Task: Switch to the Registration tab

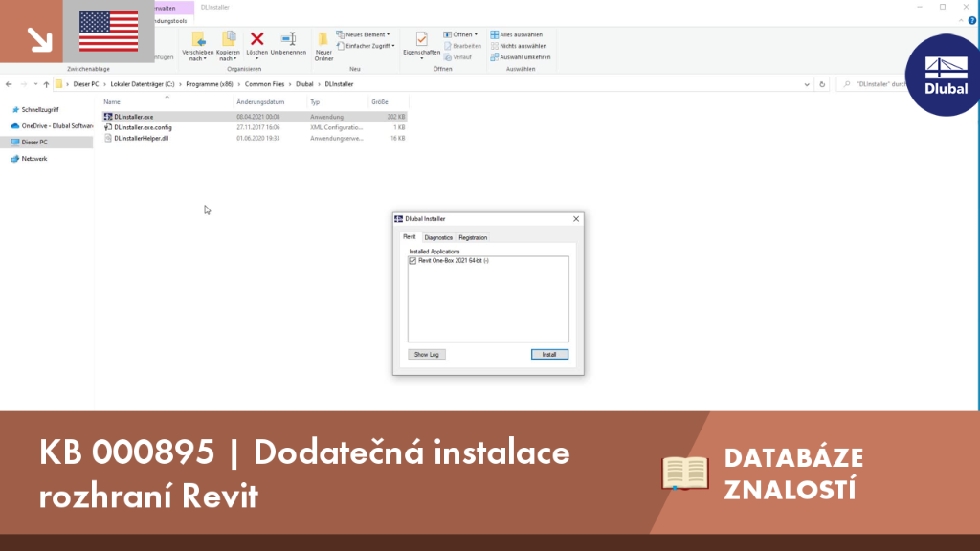Action: pos(473,238)
